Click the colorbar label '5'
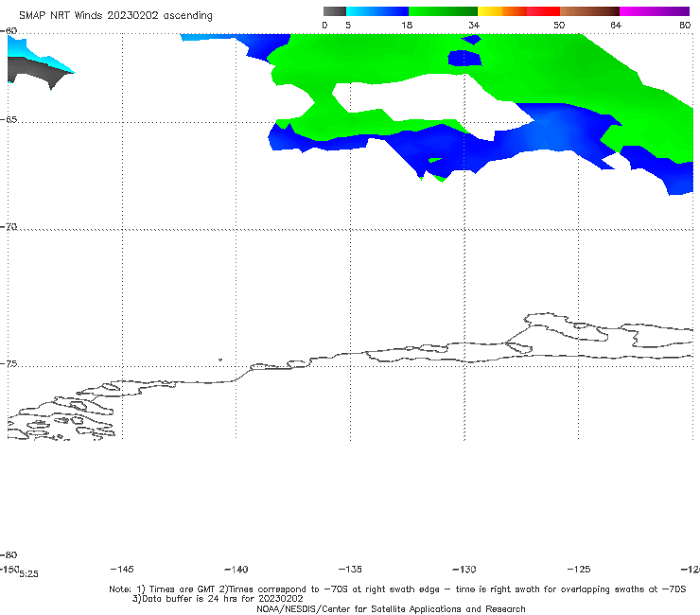The width and height of the screenshot is (700, 615). click(x=348, y=25)
